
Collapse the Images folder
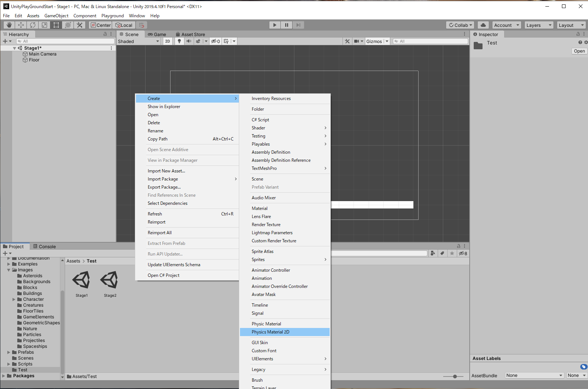click(x=9, y=270)
